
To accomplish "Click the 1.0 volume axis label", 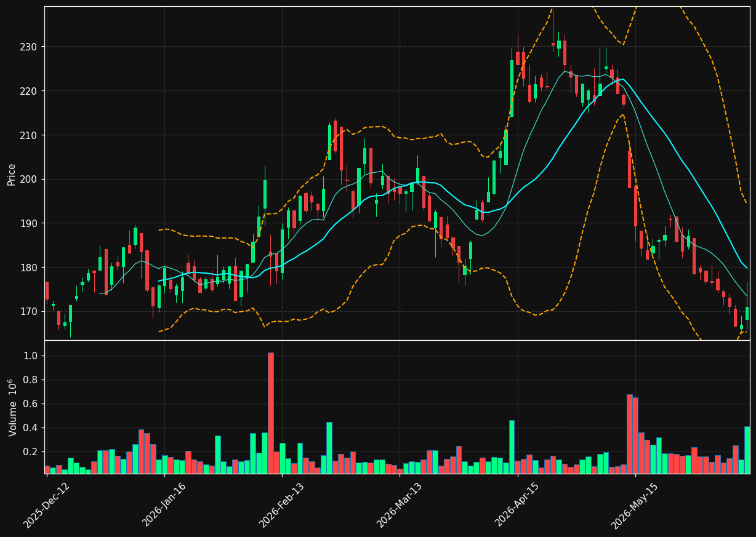I will click(x=31, y=356).
